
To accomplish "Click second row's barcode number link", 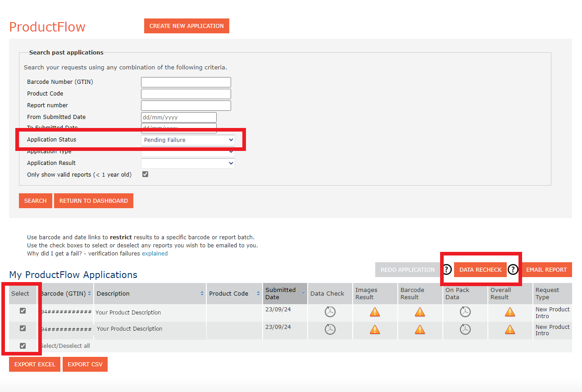I will click(66, 330).
